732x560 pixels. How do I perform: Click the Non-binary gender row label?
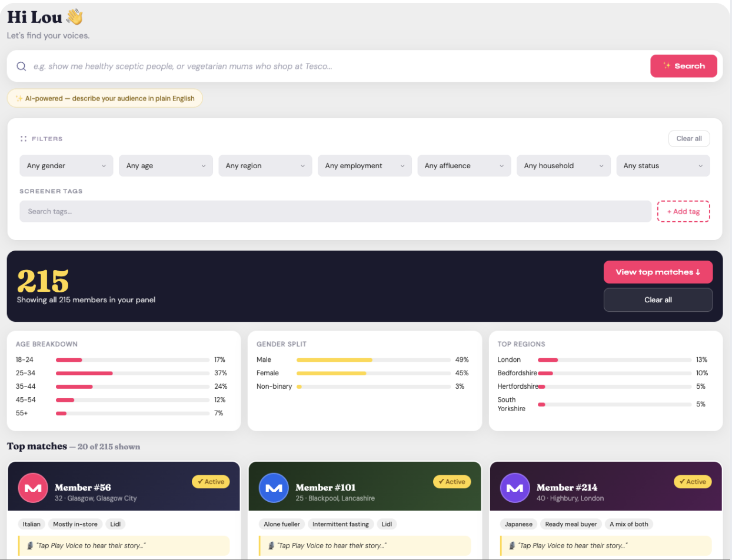click(274, 386)
